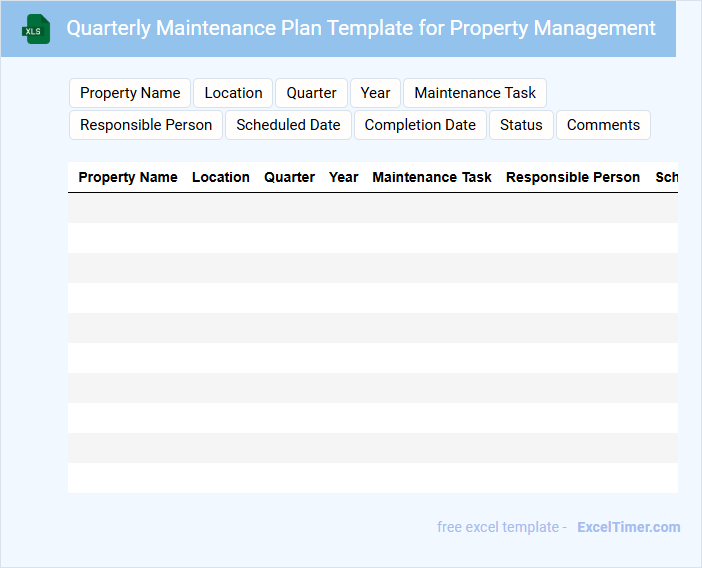Click the Location column header

pos(221,177)
